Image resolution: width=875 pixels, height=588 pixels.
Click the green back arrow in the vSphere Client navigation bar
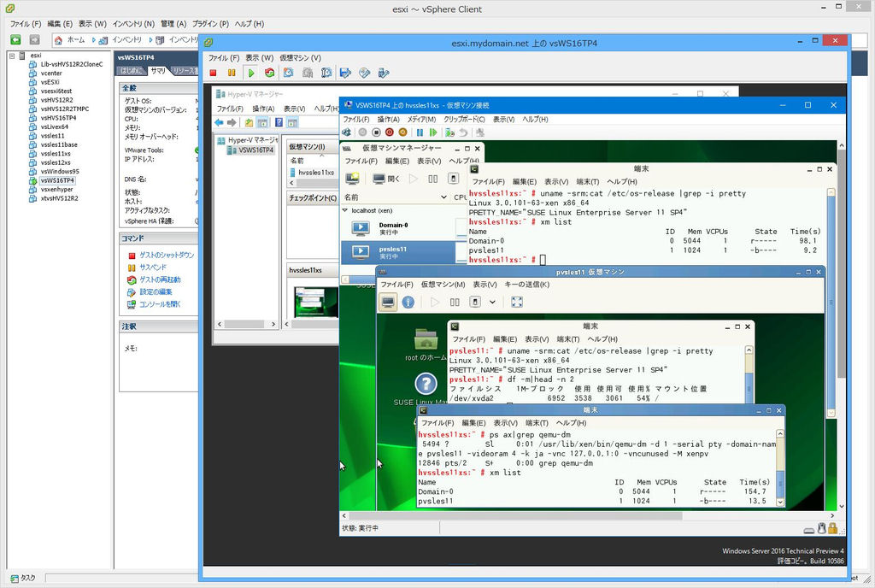point(15,39)
